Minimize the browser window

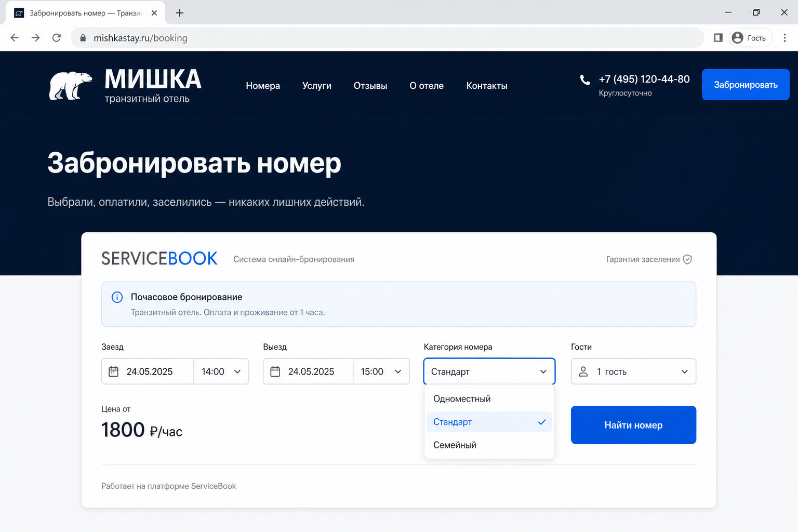point(728,12)
